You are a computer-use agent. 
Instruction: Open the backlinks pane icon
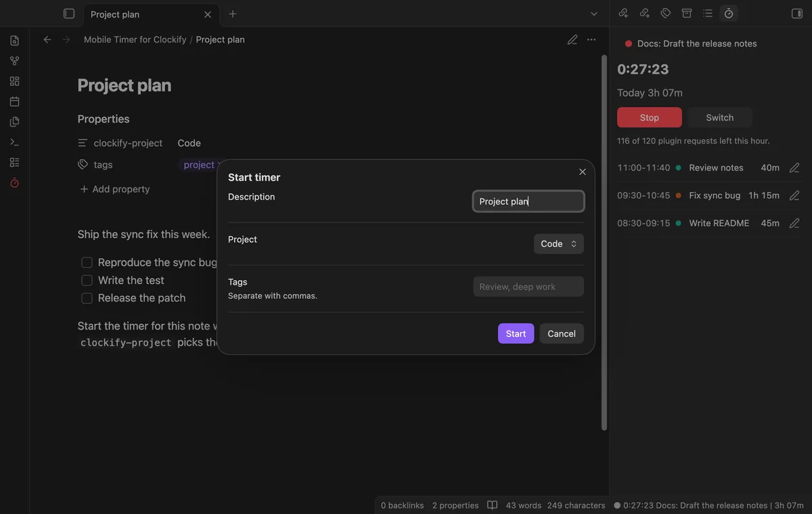[x=624, y=13]
